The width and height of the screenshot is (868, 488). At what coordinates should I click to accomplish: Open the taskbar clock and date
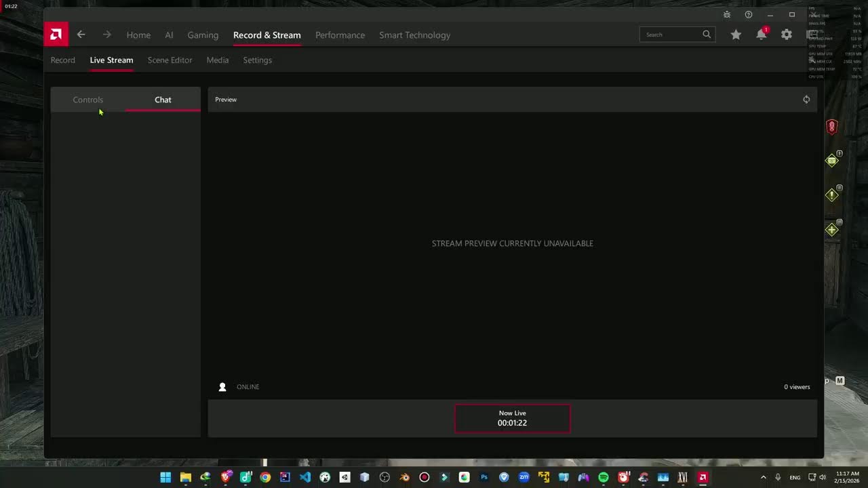click(x=847, y=477)
